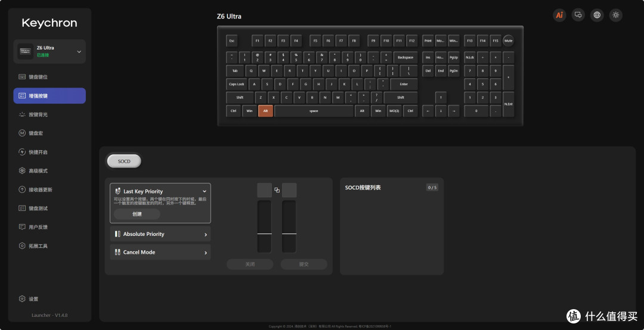
Task: Click the SOCD按键列表 heading
Action: coord(363,188)
